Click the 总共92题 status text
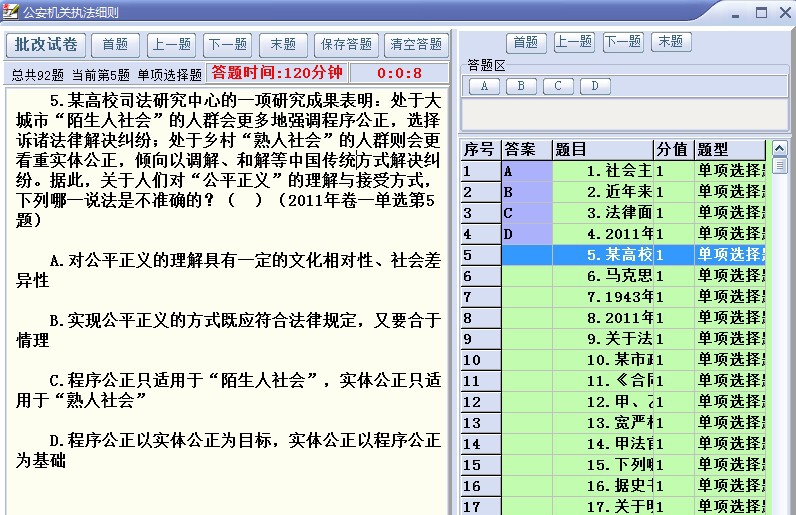 click(38, 75)
